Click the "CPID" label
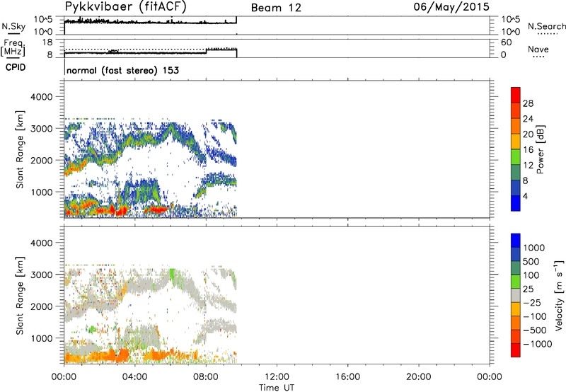Screen dimensions: 566x392 pos(16,67)
